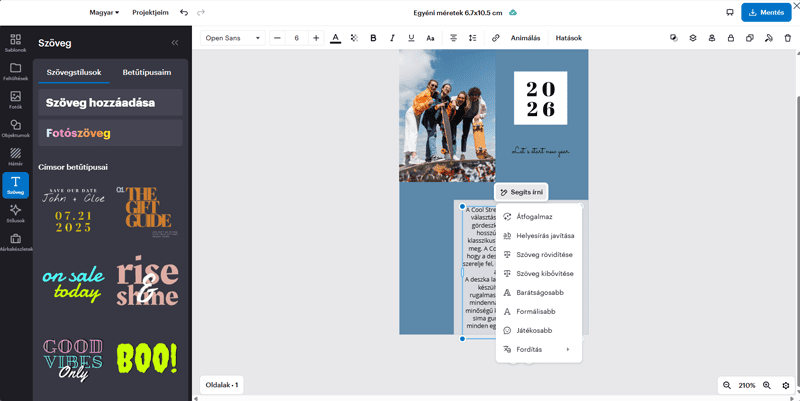800x401 pixels.
Task: Switch to the Betűtípusaim tab
Action: (147, 72)
